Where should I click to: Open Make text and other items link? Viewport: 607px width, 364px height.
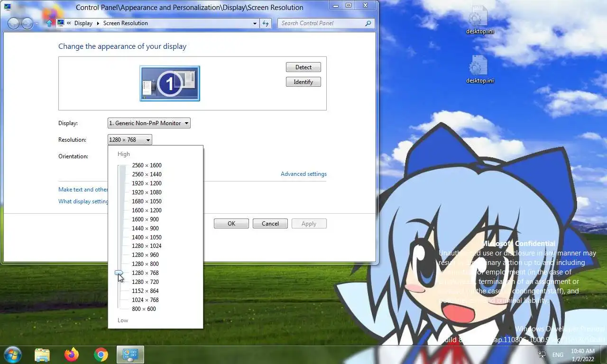(x=83, y=190)
